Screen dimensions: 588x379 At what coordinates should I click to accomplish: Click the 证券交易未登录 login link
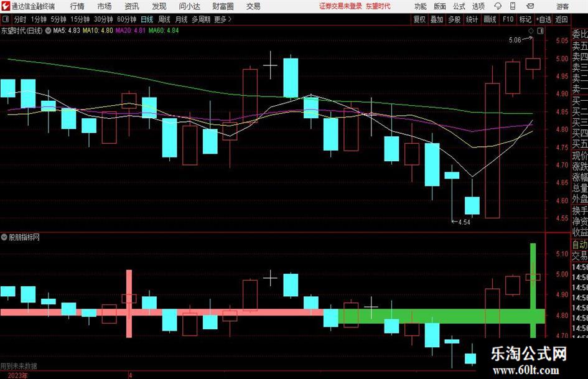[x=340, y=6]
